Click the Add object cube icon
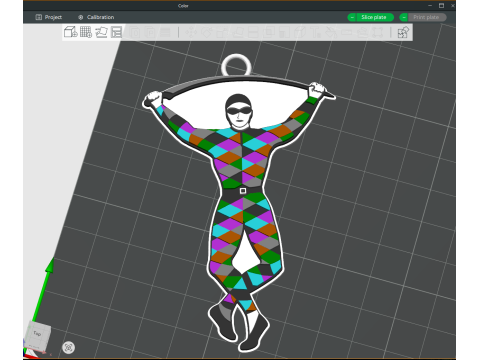 point(71,32)
